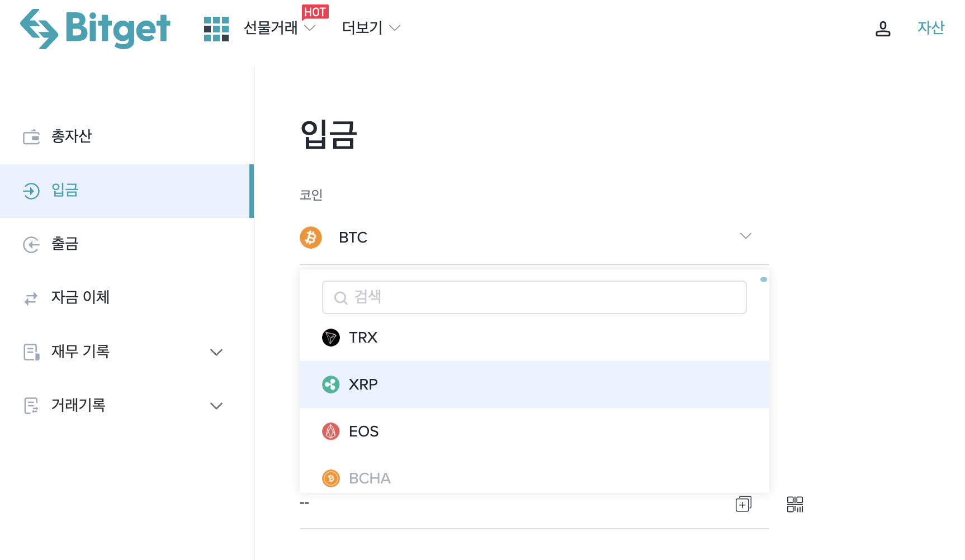Click the Bitget logo
965x560 pixels.
[95, 29]
